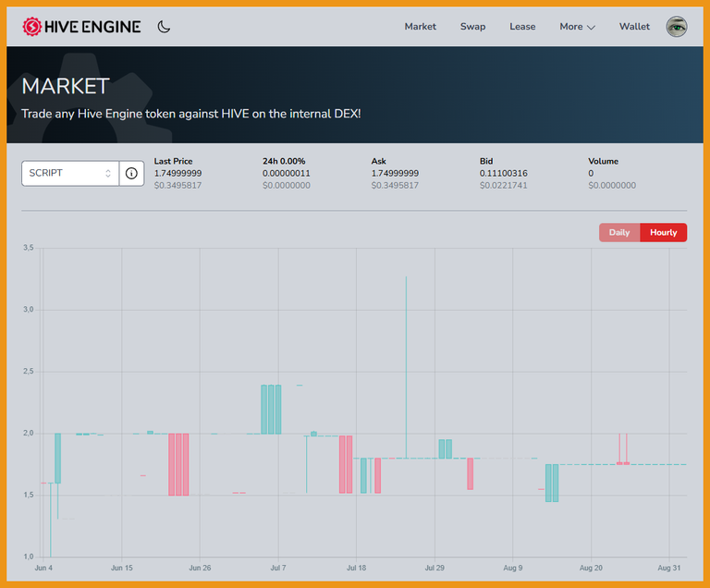
Task: Click the Aug 20 axis date label
Action: (x=591, y=568)
